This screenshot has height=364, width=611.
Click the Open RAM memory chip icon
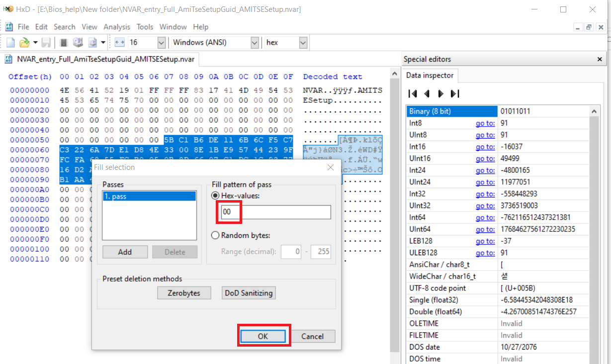(x=64, y=43)
